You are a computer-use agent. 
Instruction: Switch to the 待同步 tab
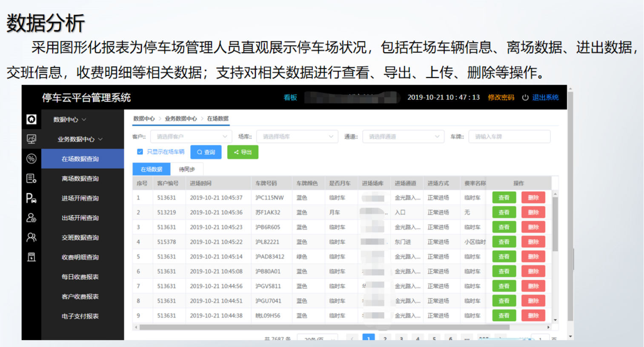pos(187,169)
